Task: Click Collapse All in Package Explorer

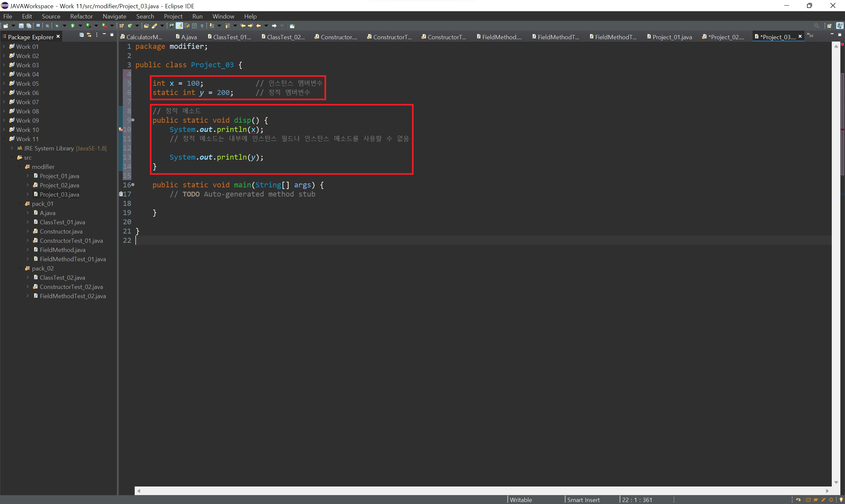Action: coord(82,35)
